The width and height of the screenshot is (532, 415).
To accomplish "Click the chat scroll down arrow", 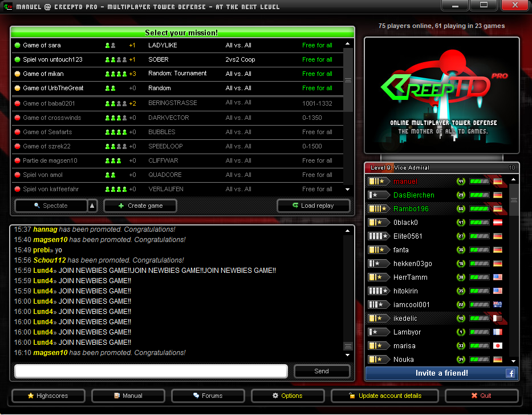I will (x=347, y=355).
